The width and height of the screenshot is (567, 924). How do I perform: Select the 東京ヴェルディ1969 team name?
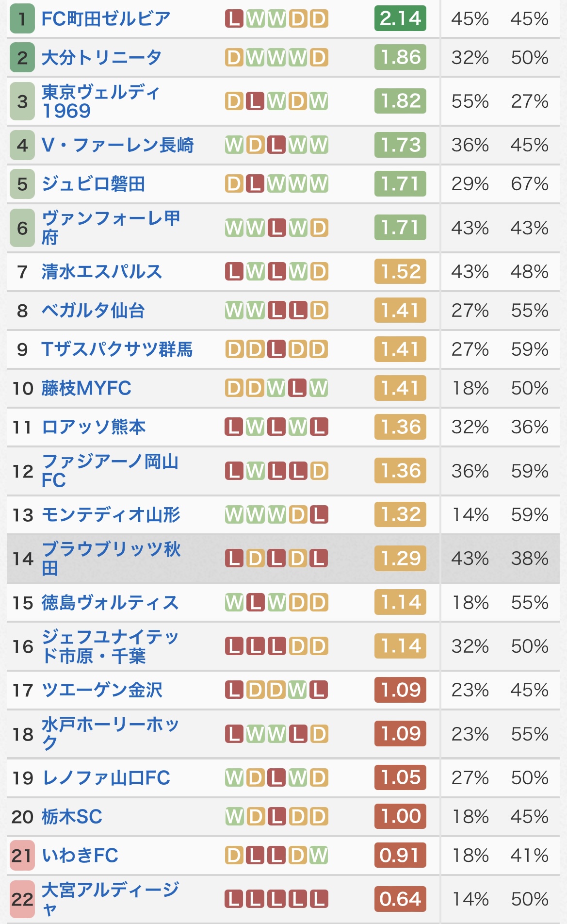click(x=100, y=101)
